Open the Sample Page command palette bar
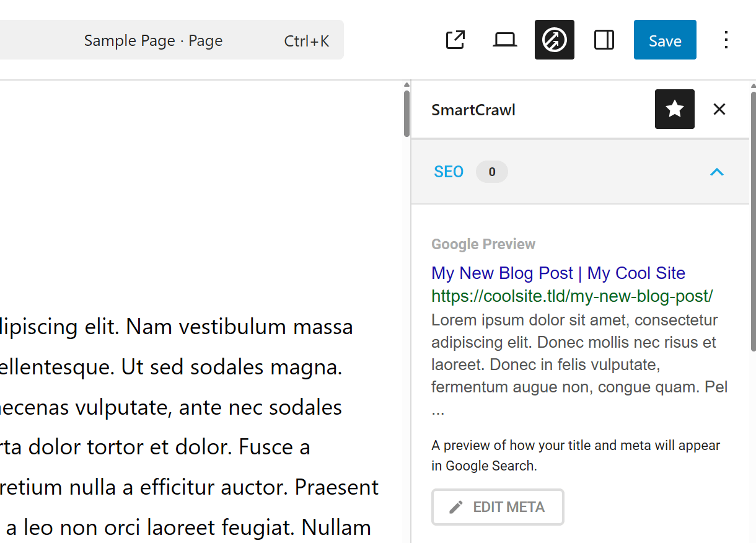 172,40
